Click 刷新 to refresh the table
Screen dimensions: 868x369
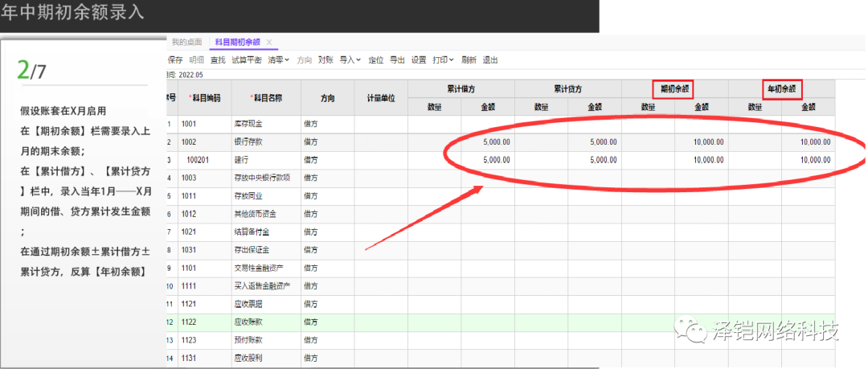[x=469, y=59]
